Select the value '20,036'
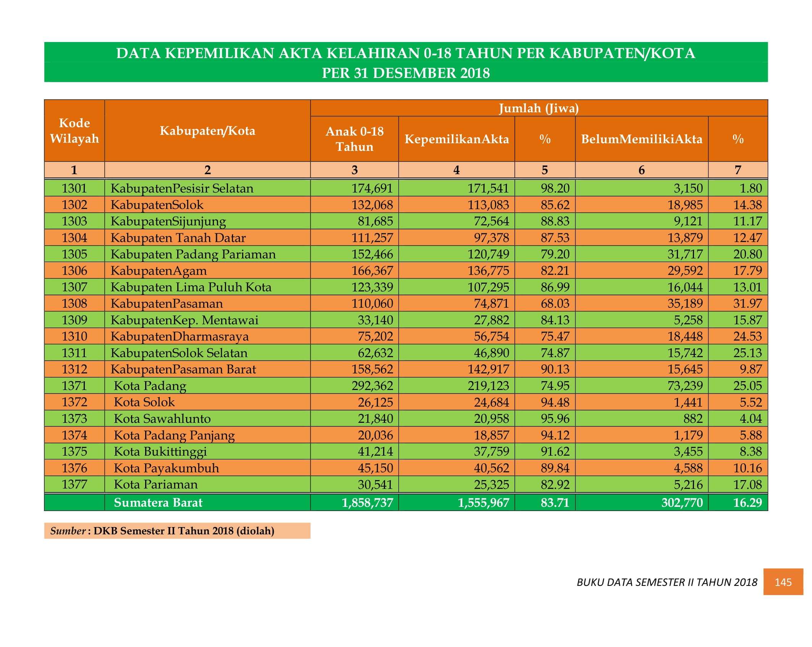Image resolution: width=812 pixels, height=647 pixels. tap(375, 435)
